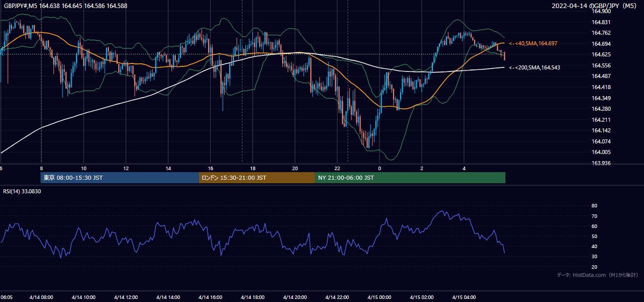Click hour label 18 beneath the price chart
The height and width of the screenshot is (302, 644).
click(253, 169)
